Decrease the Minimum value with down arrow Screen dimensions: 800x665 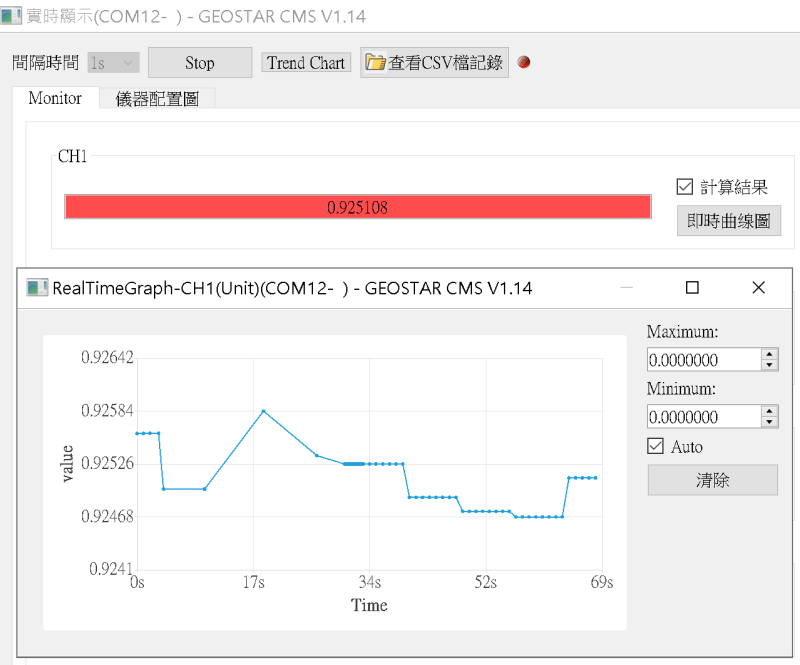[x=768, y=422]
